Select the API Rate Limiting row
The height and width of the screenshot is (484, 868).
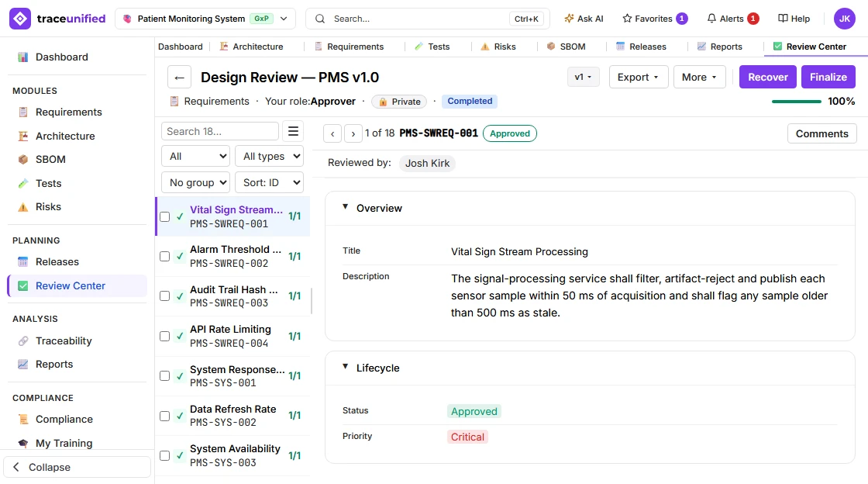pos(233,336)
